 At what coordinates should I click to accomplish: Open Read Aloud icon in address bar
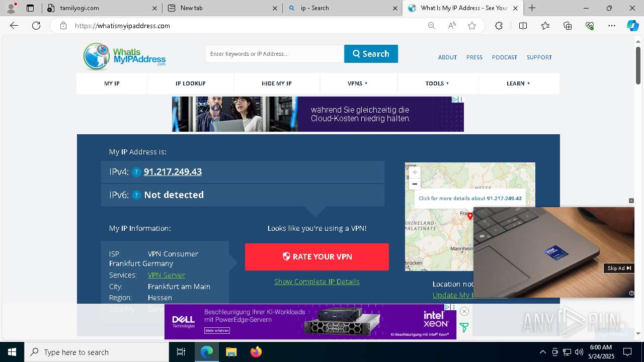click(x=452, y=26)
